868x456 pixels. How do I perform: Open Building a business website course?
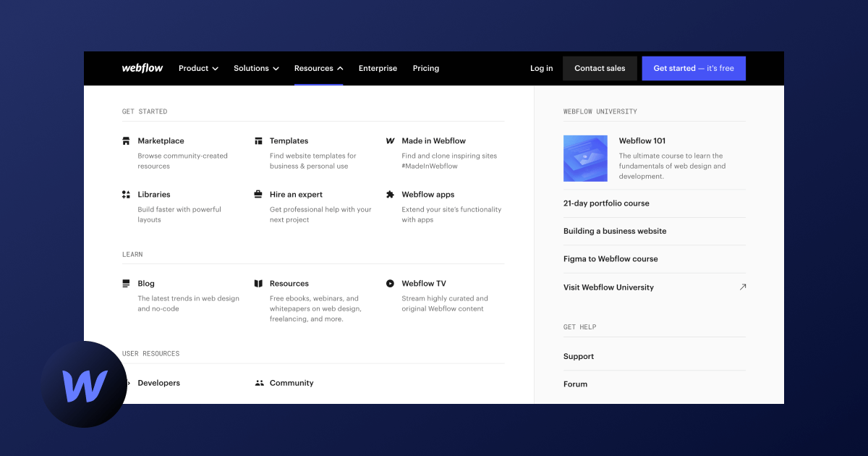coord(615,231)
